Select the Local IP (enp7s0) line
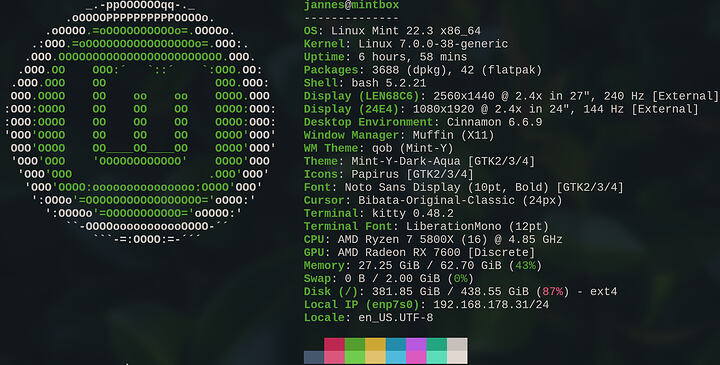The image size is (720, 365). coord(426,305)
